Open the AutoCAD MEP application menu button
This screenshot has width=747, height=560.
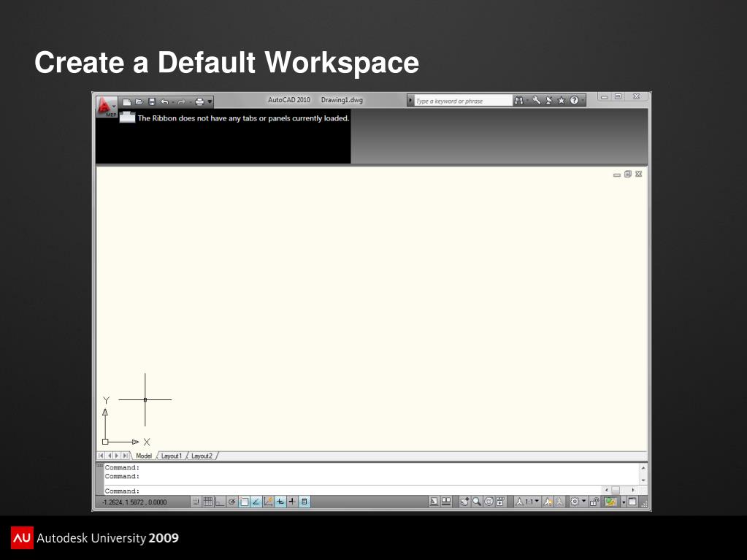coord(107,106)
